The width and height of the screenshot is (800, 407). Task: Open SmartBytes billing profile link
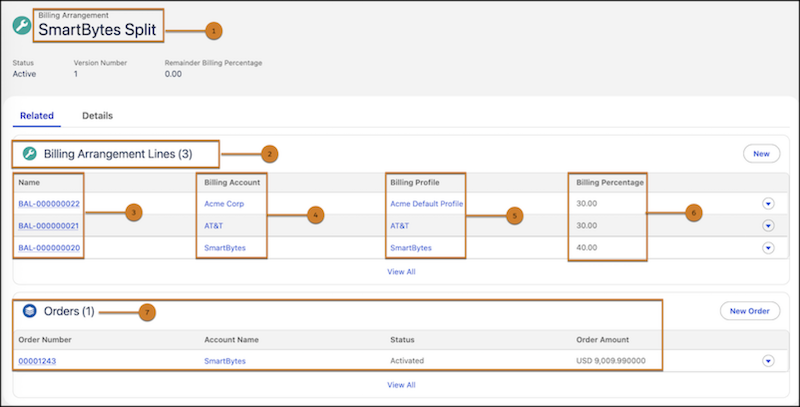coord(411,248)
